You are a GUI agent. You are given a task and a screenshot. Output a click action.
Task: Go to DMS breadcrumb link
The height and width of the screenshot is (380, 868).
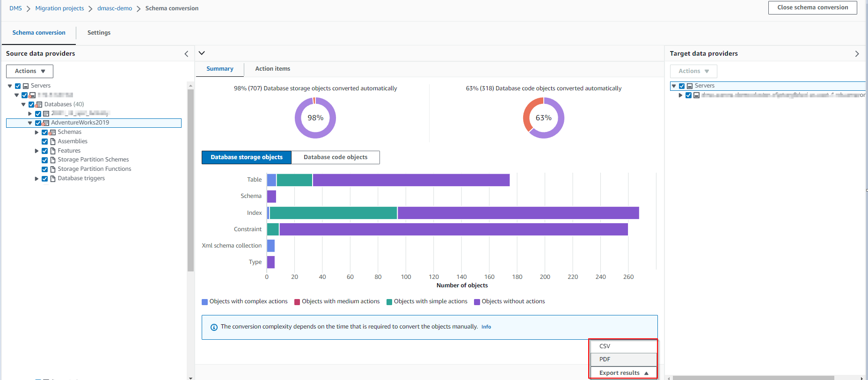click(x=15, y=8)
